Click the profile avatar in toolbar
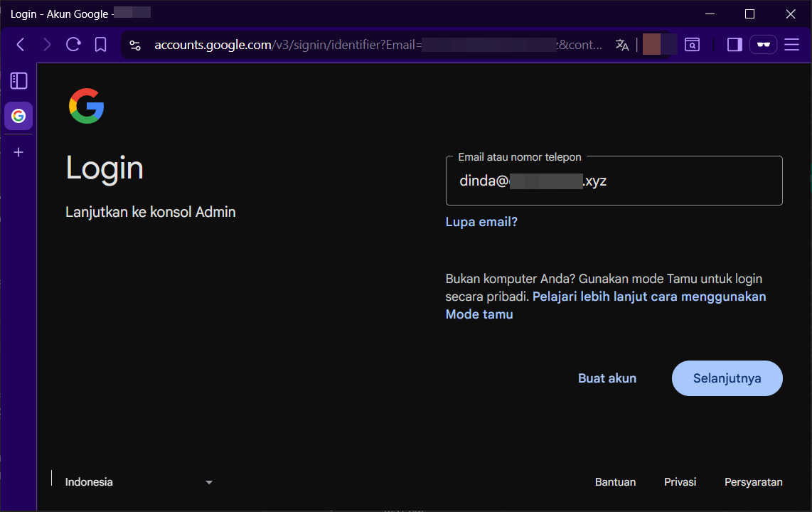Viewport: 812px width, 512px height. [x=659, y=45]
